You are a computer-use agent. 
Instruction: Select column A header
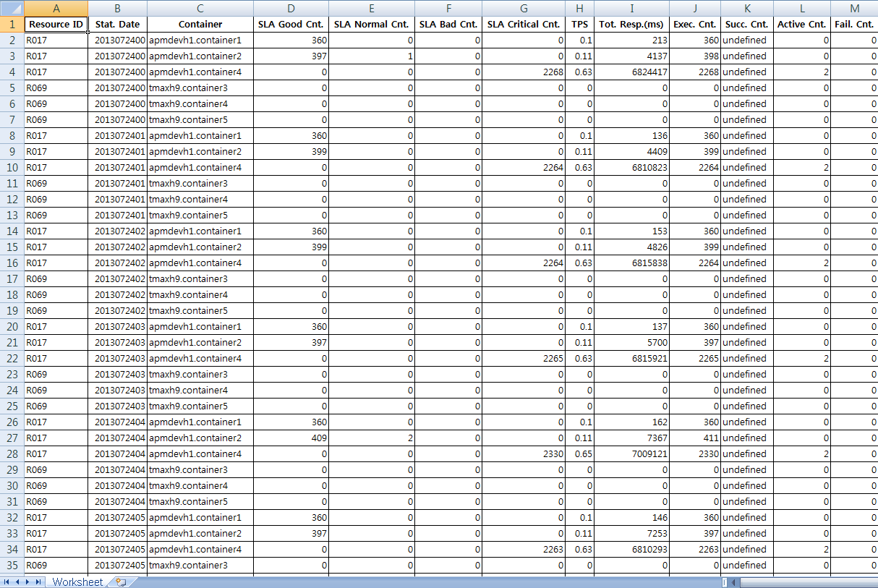(56, 7)
